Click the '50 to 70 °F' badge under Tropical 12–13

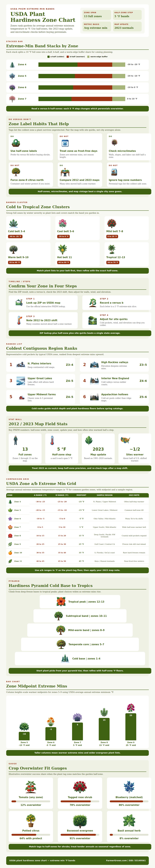(113, 262)
